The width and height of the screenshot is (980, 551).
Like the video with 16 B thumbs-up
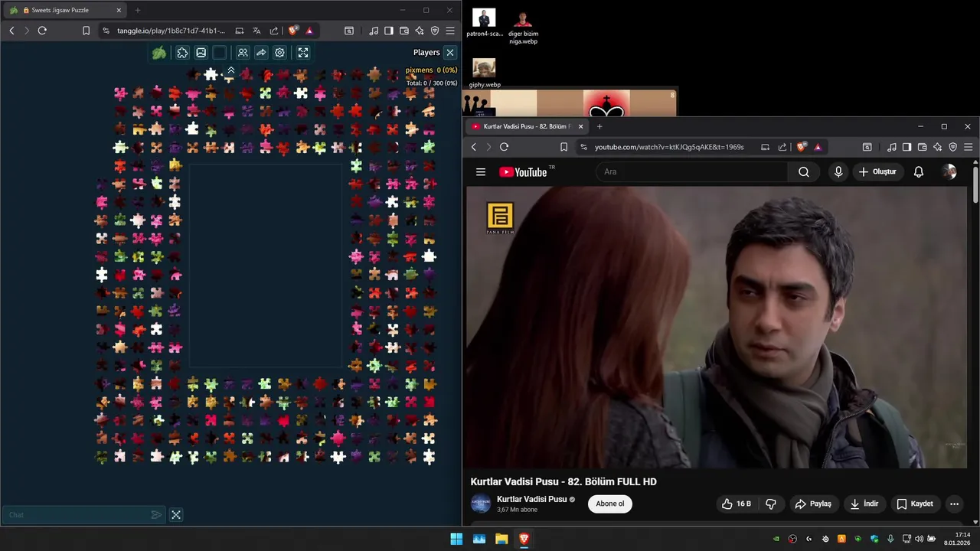736,504
